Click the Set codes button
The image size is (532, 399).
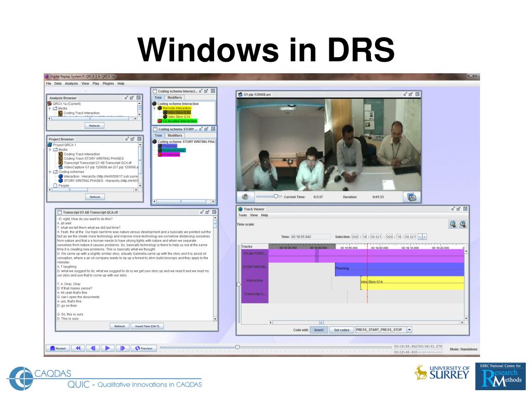(342, 330)
